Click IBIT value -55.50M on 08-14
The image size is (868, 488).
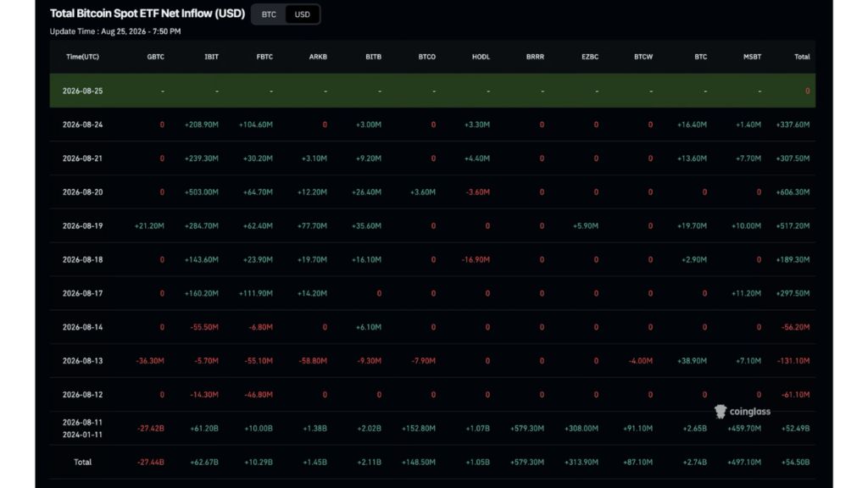(204, 327)
